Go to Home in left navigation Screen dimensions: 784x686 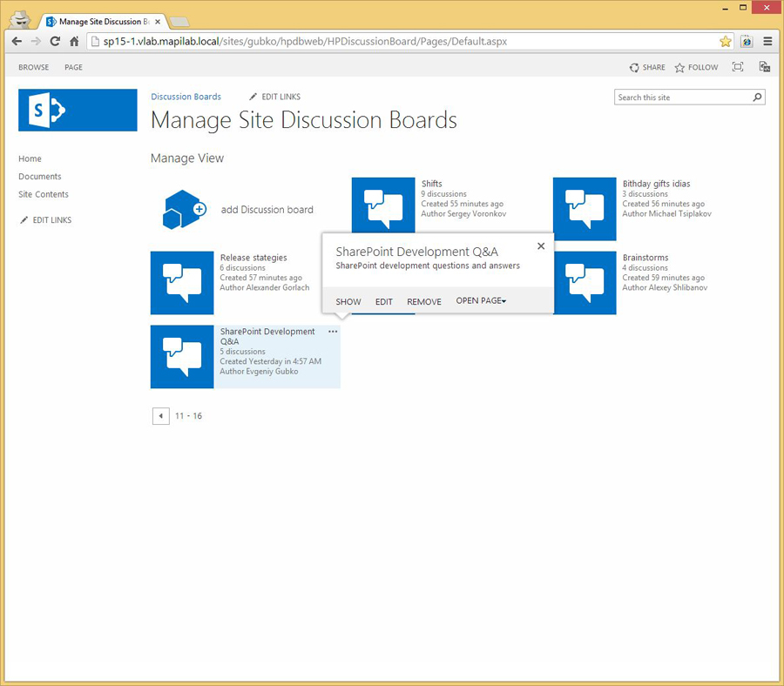(30, 158)
